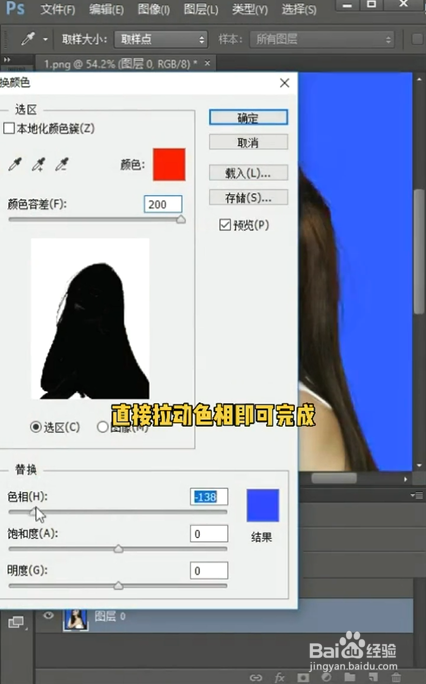The image size is (426, 684).
Task: Open the eyedropper tool preset arrow
Action: pyautogui.click(x=45, y=39)
